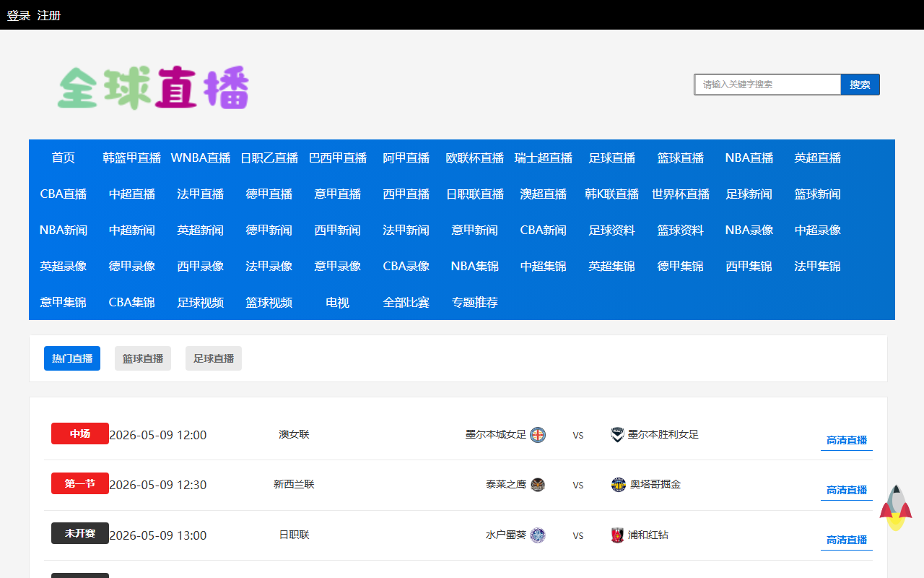Switch to the 足球直播 filter tab

tap(214, 358)
